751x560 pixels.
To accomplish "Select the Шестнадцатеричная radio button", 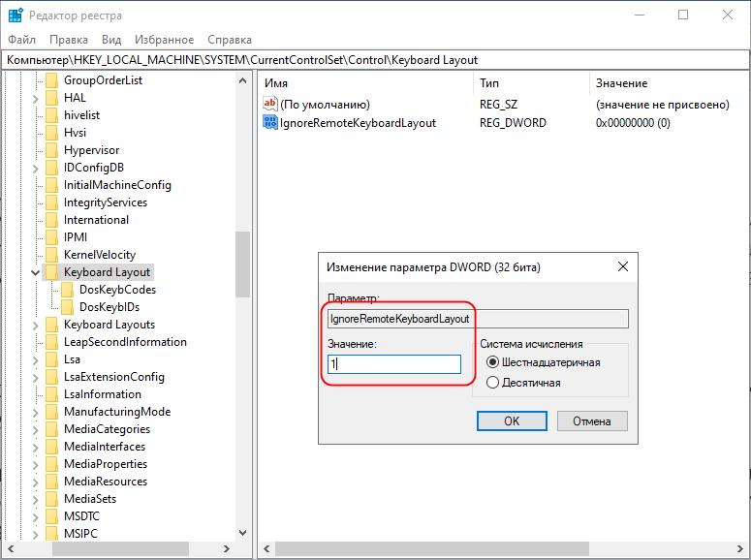I will tap(492, 362).
